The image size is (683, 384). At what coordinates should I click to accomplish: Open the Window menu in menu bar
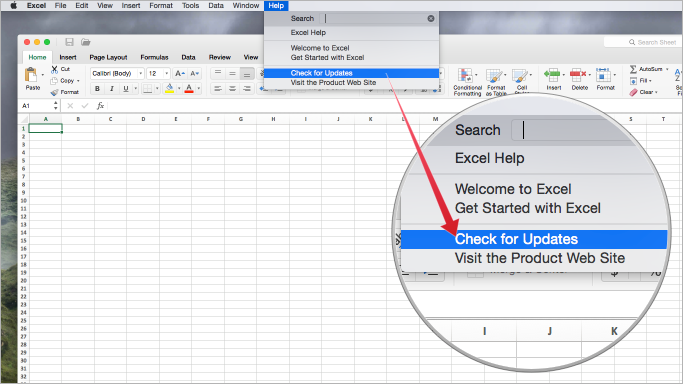(246, 6)
